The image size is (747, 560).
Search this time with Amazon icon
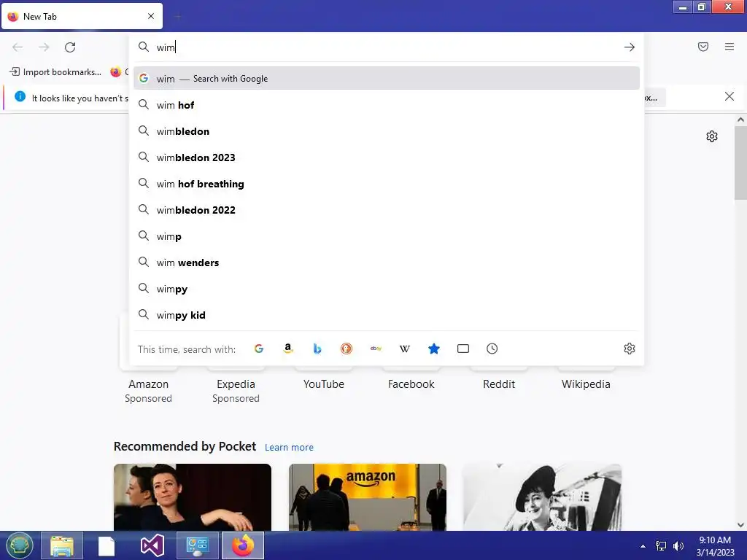287,349
